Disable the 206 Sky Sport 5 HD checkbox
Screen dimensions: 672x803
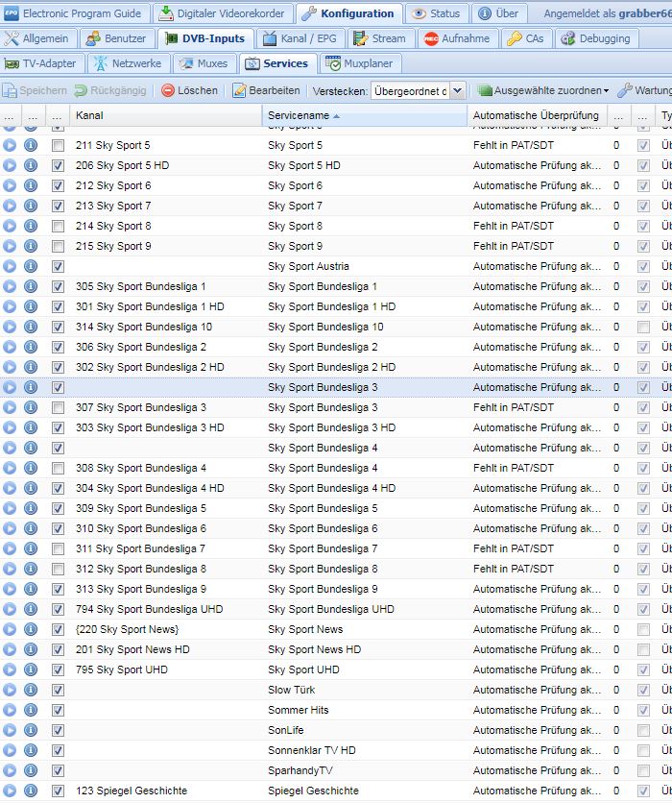click(x=58, y=165)
